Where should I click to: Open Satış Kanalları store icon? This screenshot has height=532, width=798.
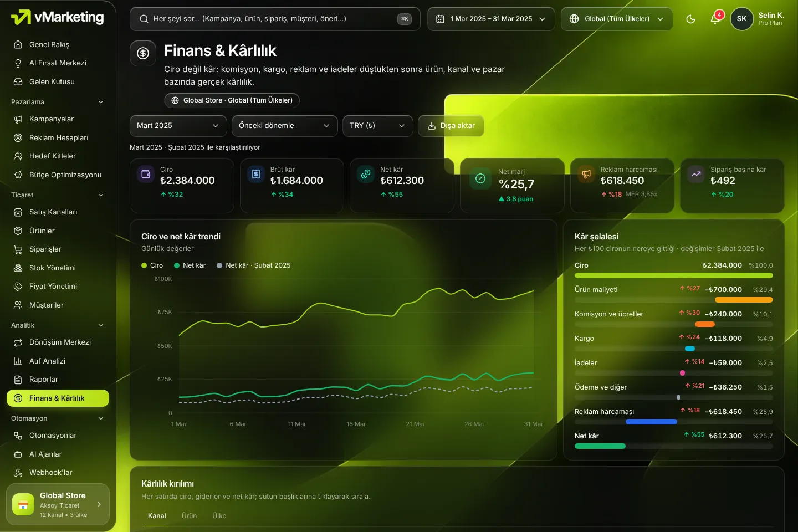(18, 212)
